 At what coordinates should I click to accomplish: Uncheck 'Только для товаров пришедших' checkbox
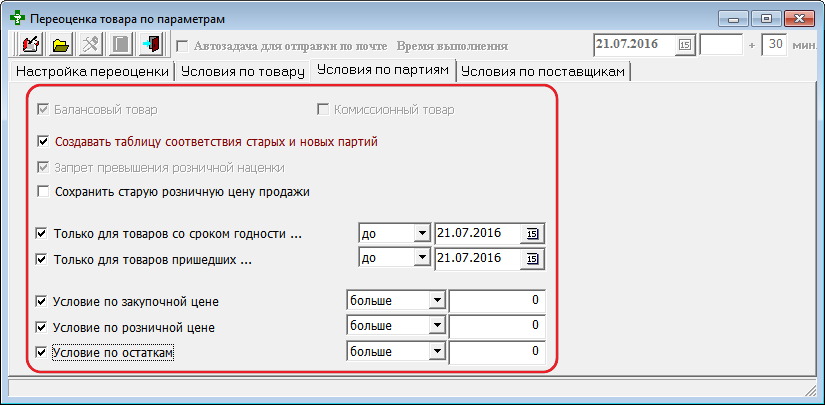(x=41, y=260)
